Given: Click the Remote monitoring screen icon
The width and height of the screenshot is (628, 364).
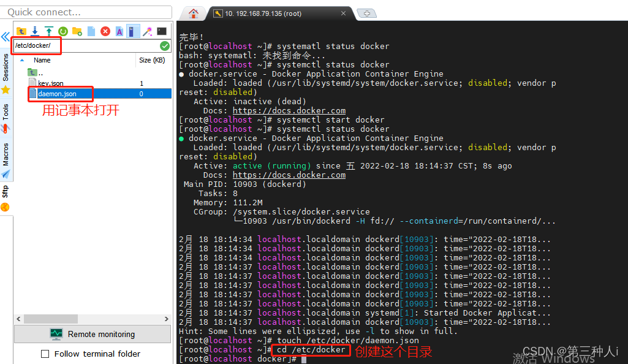Looking at the screenshot, I should pyautogui.click(x=56, y=334).
